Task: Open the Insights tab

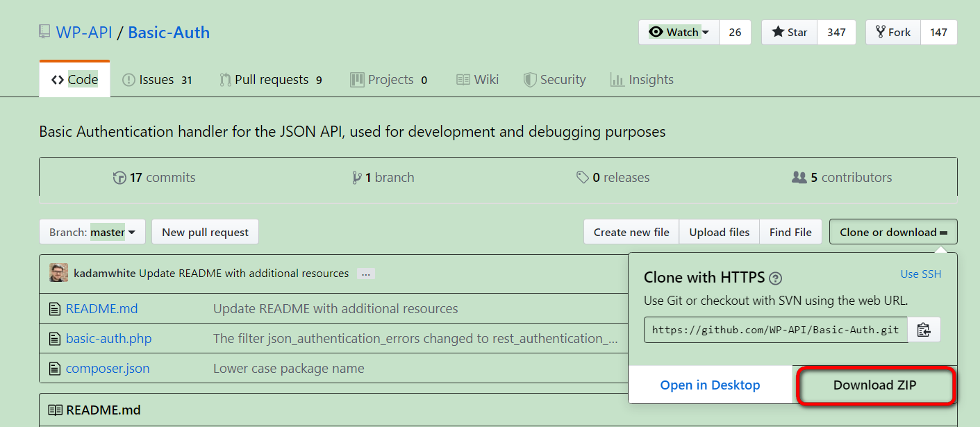Action: point(642,80)
